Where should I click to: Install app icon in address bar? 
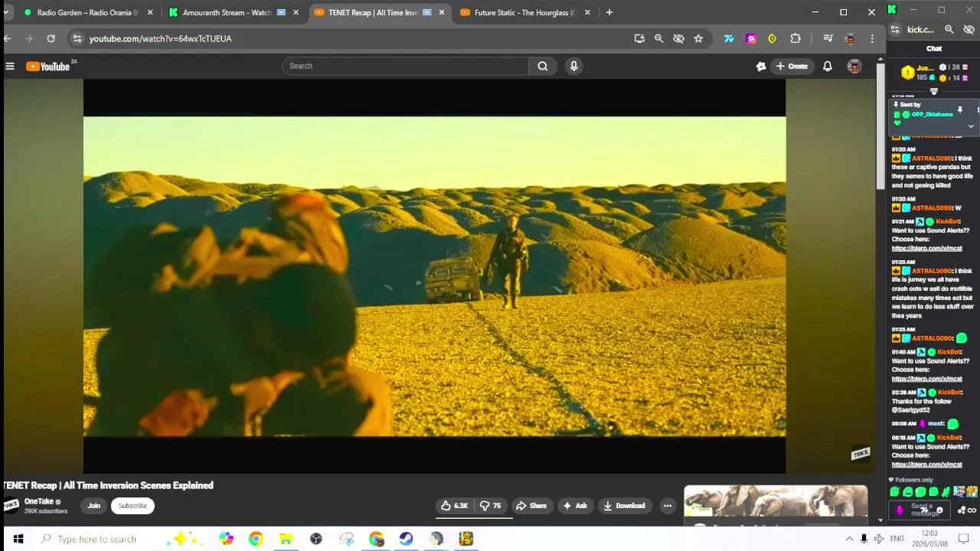pos(639,38)
